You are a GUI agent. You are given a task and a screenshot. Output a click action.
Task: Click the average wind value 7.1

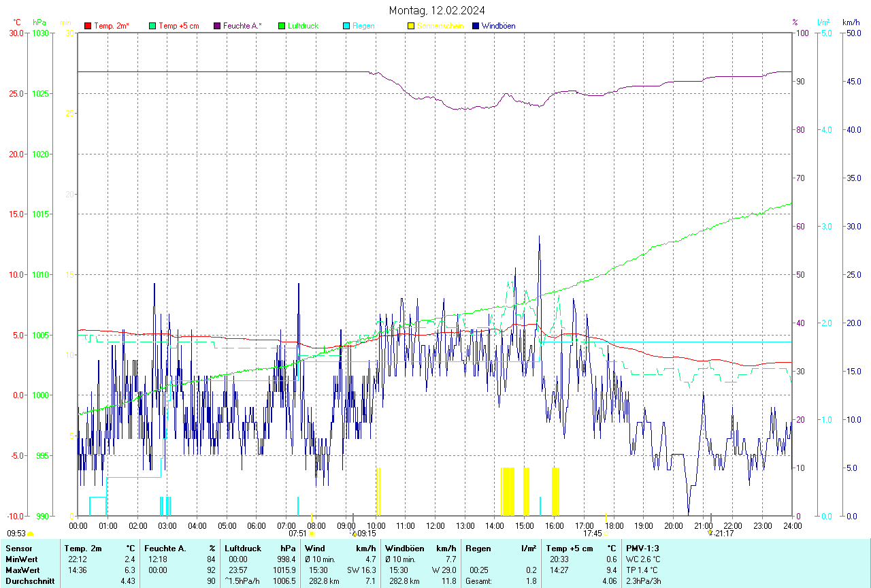point(370,581)
